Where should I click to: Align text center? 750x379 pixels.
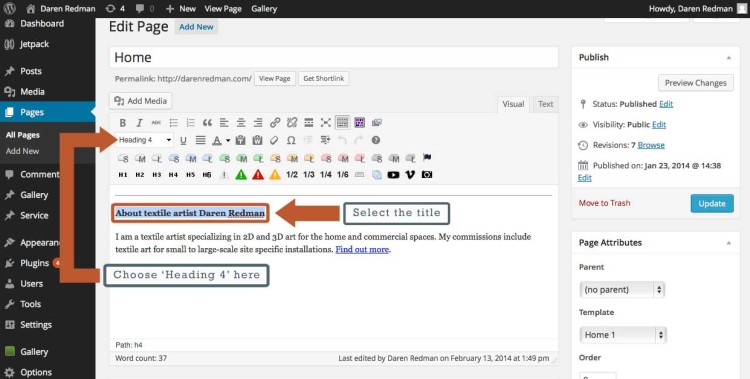[241, 123]
